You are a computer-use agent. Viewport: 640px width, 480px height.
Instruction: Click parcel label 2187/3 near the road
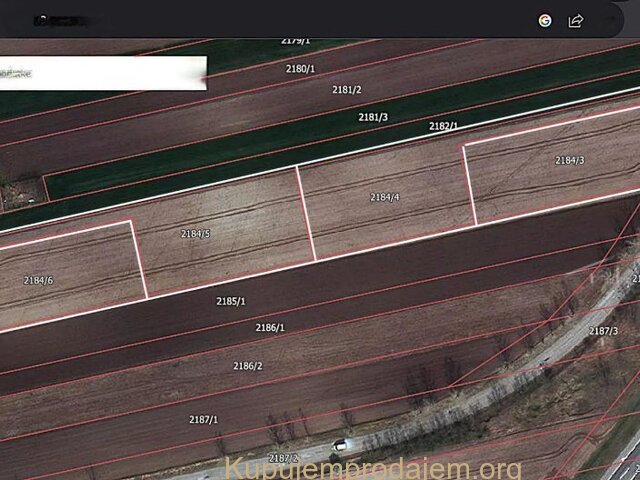click(x=603, y=331)
